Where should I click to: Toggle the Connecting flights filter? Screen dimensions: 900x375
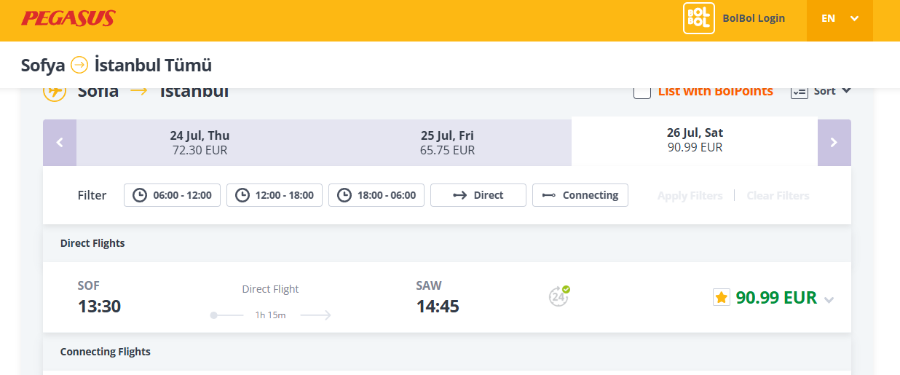[x=580, y=195]
